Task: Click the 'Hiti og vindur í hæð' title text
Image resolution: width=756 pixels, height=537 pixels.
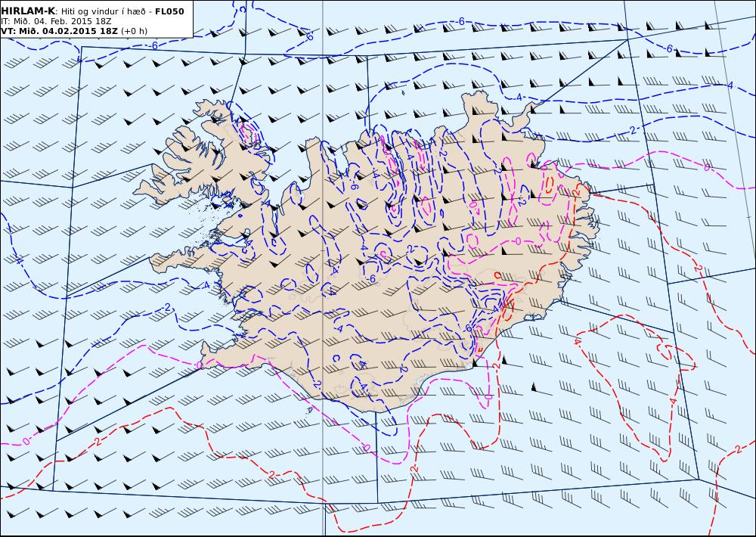Action: click(104, 11)
